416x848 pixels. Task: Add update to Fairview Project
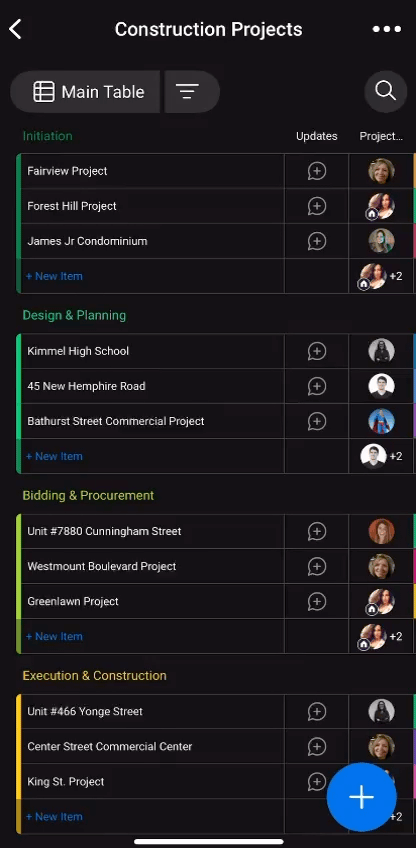(316, 171)
